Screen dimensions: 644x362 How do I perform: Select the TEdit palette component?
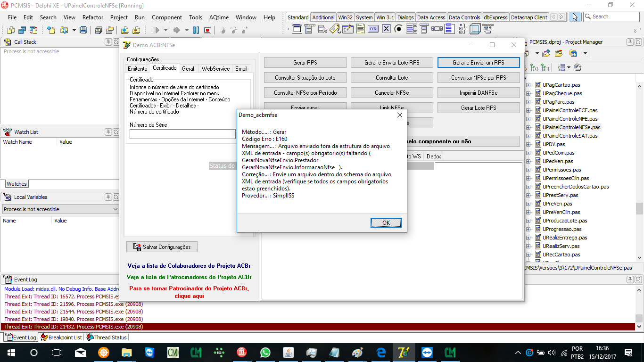coord(348,29)
